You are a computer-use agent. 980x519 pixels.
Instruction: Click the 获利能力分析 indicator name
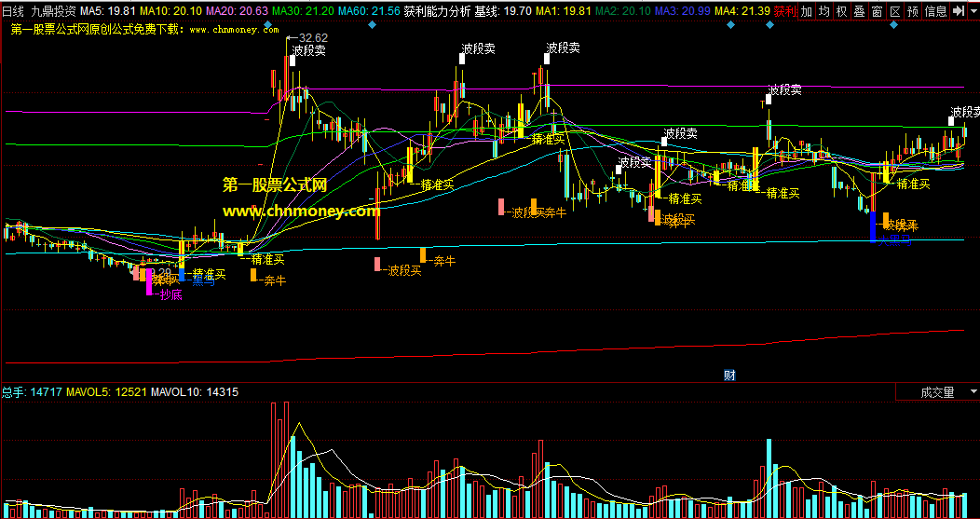(437, 10)
